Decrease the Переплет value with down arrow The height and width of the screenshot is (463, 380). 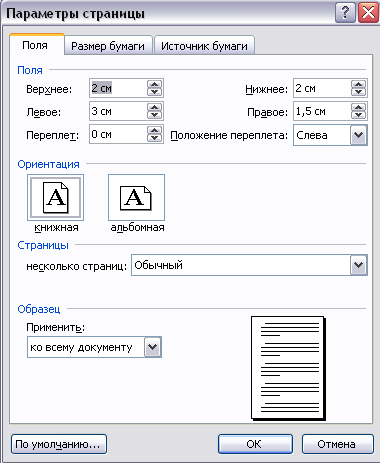click(x=154, y=138)
